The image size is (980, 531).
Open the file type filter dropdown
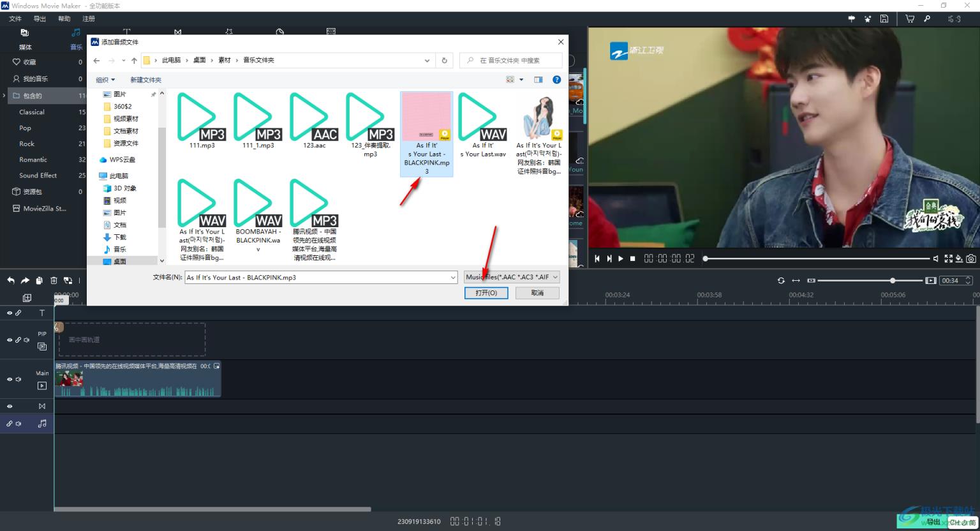(x=512, y=277)
